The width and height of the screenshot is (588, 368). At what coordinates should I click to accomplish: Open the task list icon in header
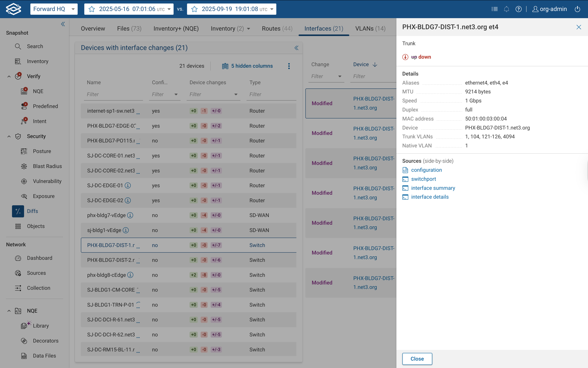pyautogui.click(x=494, y=9)
